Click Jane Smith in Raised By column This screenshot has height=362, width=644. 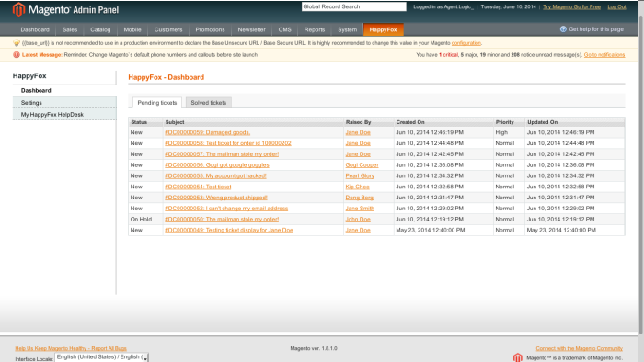click(x=360, y=209)
